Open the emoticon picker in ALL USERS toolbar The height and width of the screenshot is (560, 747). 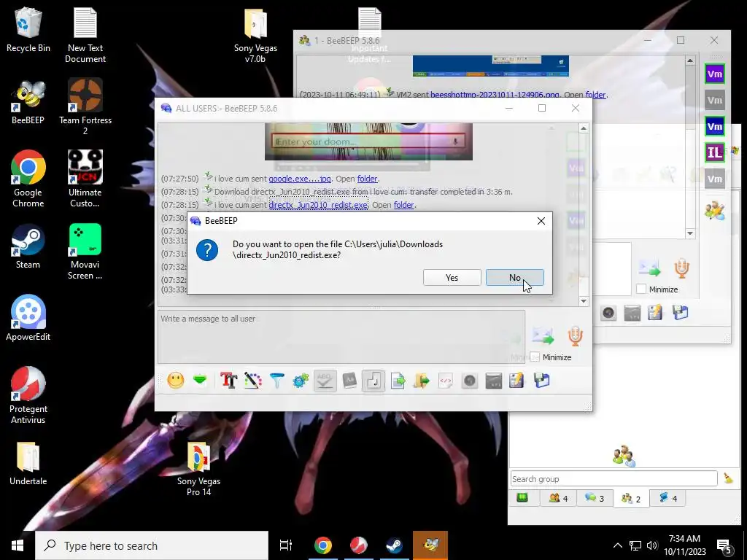175,381
